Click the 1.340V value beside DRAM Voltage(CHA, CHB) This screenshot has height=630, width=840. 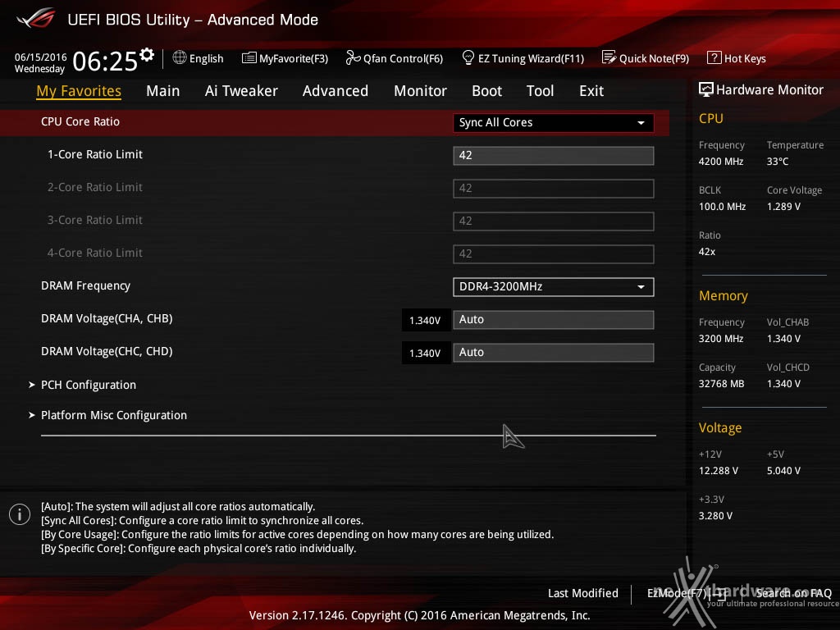426,321
